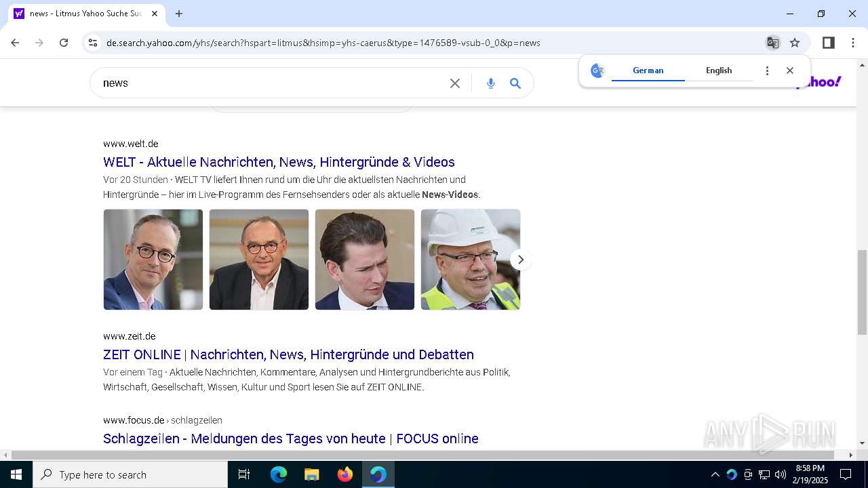Open third thumbnail, young man in suit
The height and width of the screenshot is (488, 868).
pos(365,260)
